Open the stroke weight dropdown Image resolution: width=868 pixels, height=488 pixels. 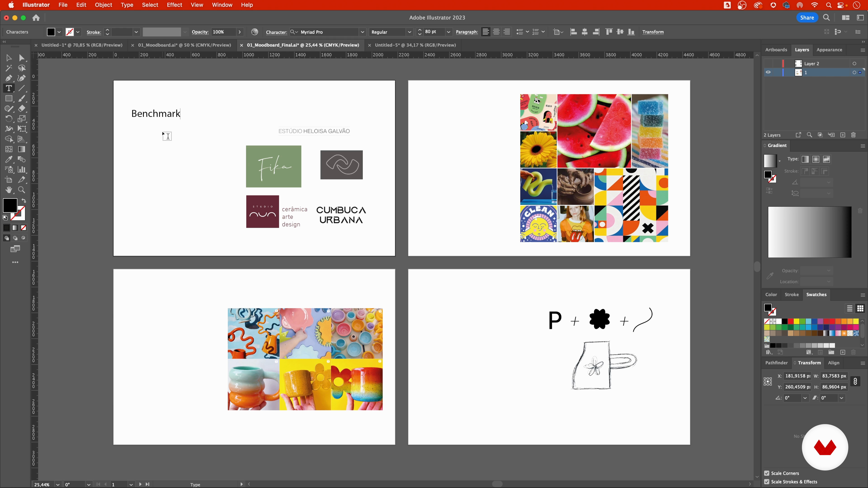click(x=136, y=32)
